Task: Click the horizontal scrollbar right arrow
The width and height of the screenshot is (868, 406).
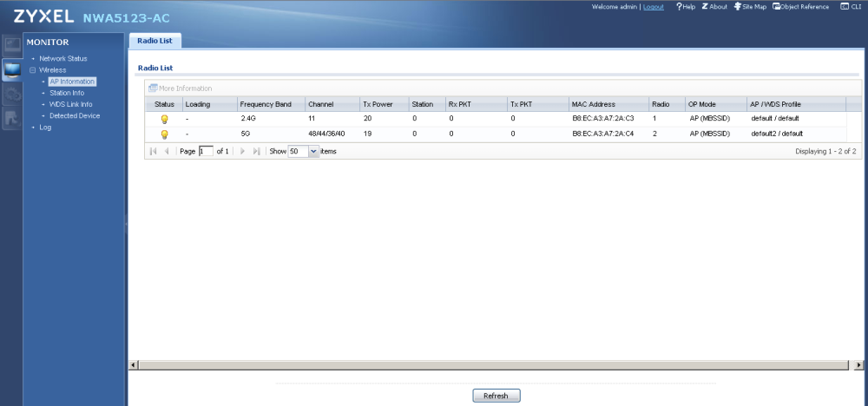Action: tap(858, 365)
